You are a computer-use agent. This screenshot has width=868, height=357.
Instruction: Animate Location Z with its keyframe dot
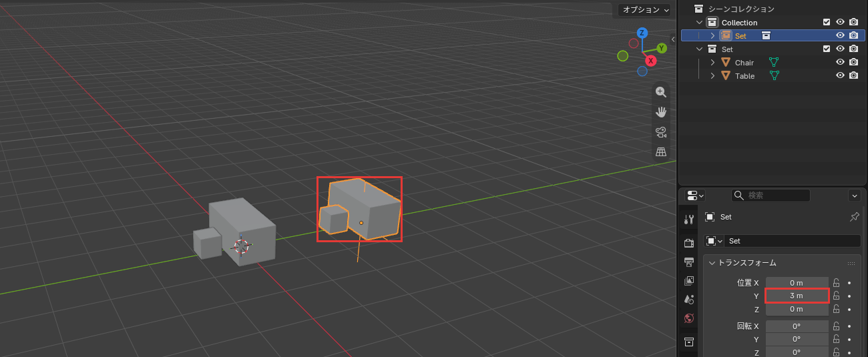849,309
